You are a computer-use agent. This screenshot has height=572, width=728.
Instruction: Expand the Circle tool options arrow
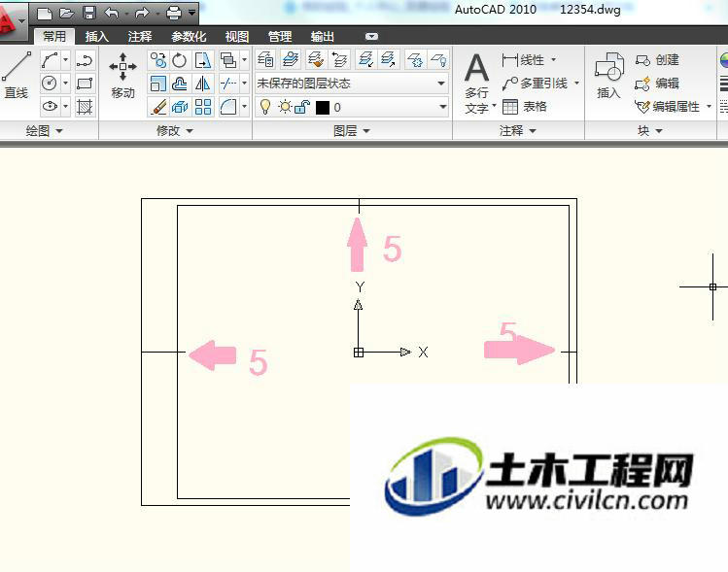65,84
